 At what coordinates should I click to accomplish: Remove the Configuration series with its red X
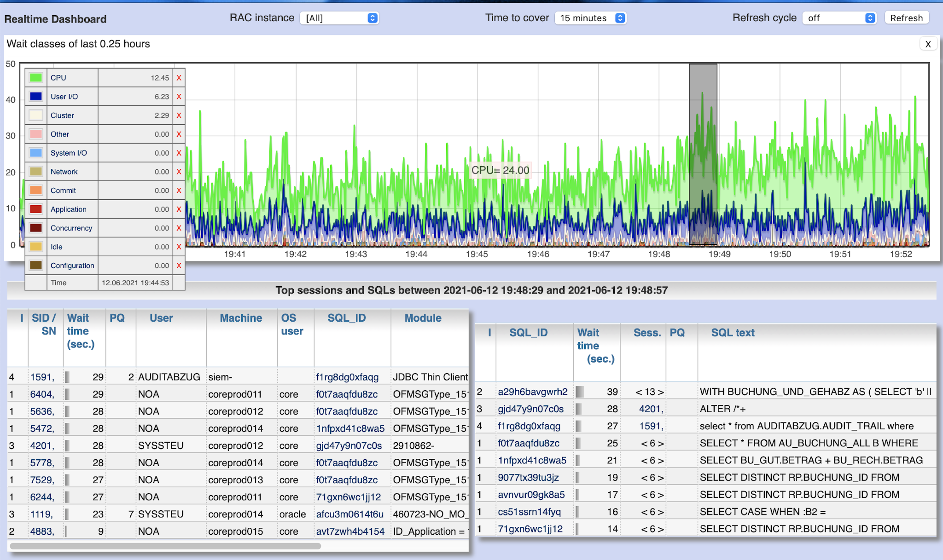[x=179, y=265]
